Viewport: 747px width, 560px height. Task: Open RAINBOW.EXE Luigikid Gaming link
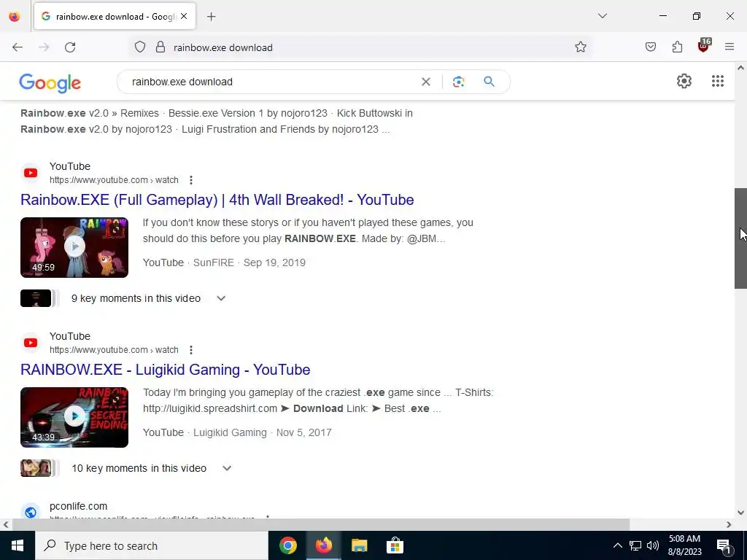tap(166, 370)
